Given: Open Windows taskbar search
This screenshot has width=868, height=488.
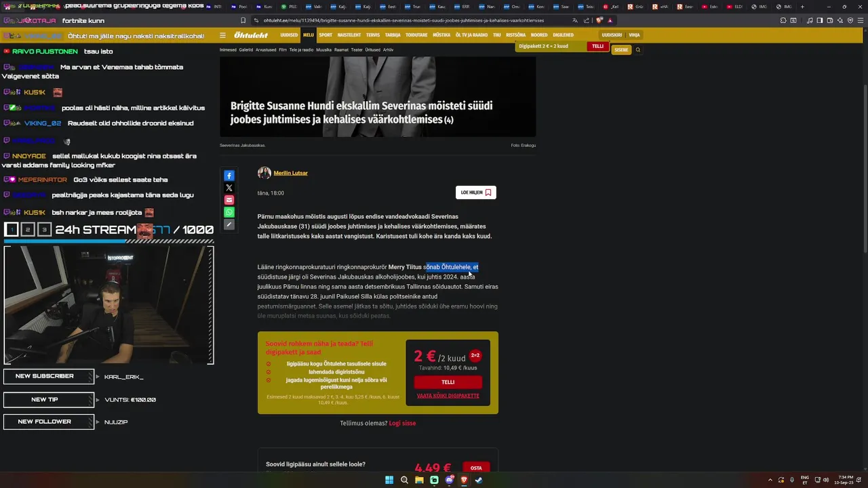Looking at the screenshot, I should [x=404, y=480].
